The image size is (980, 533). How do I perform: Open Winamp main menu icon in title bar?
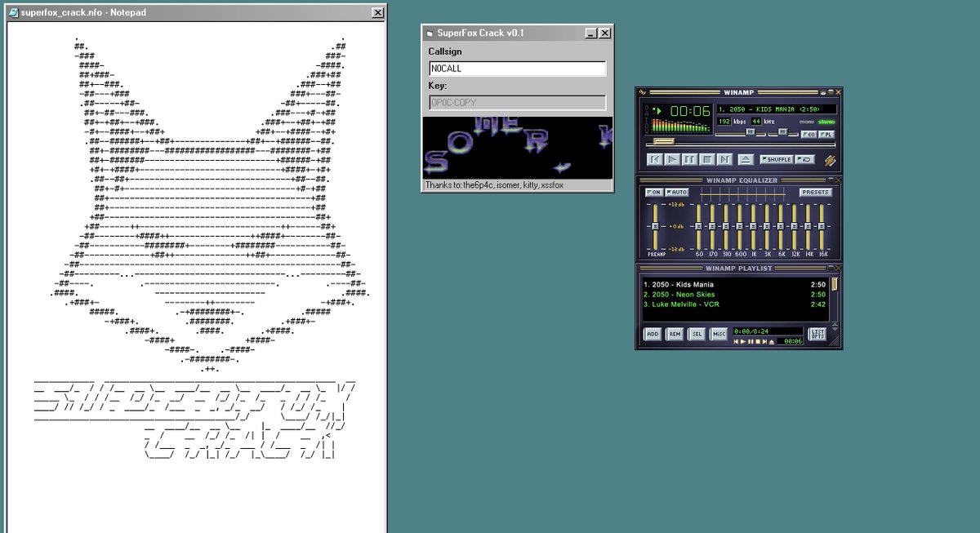click(643, 92)
